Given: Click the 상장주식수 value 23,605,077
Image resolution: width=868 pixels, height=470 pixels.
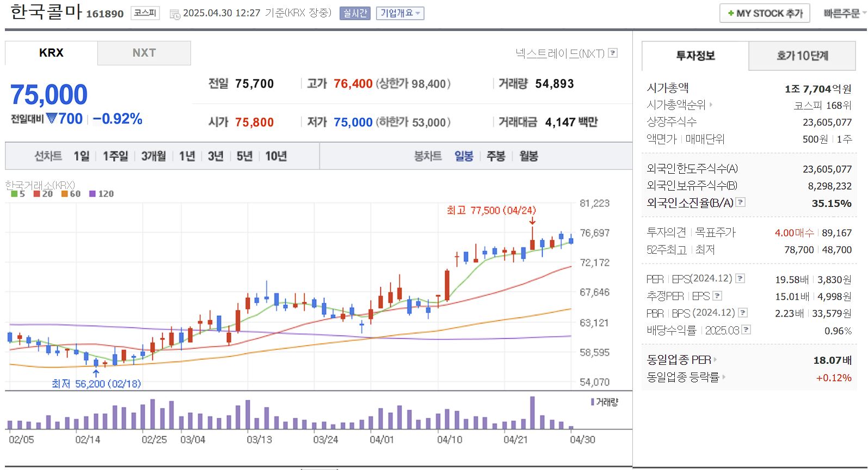Looking at the screenshot, I should (x=827, y=122).
